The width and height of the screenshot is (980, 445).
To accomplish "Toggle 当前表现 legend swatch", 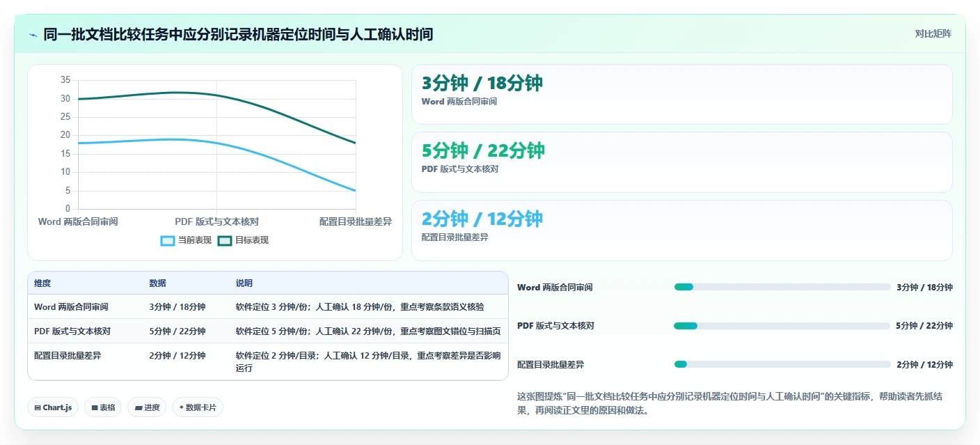I will (x=168, y=240).
